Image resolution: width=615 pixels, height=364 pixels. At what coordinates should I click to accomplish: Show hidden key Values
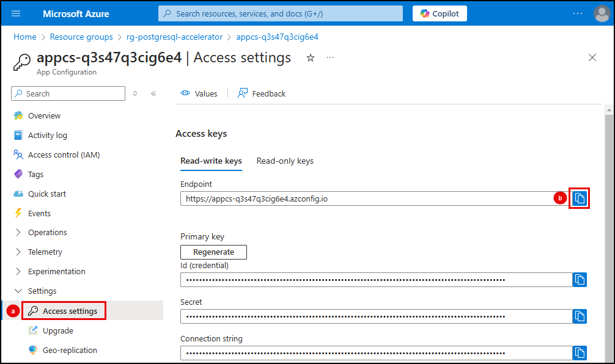coord(199,93)
